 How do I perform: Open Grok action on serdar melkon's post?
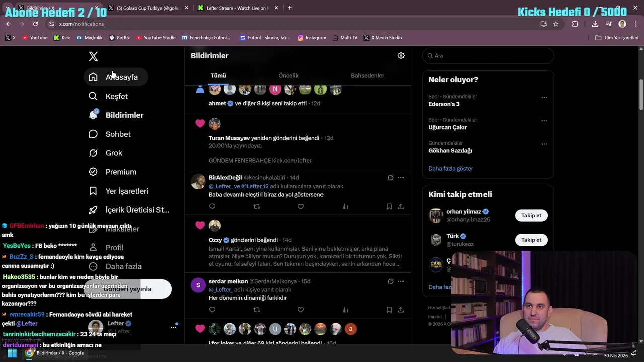point(390,281)
